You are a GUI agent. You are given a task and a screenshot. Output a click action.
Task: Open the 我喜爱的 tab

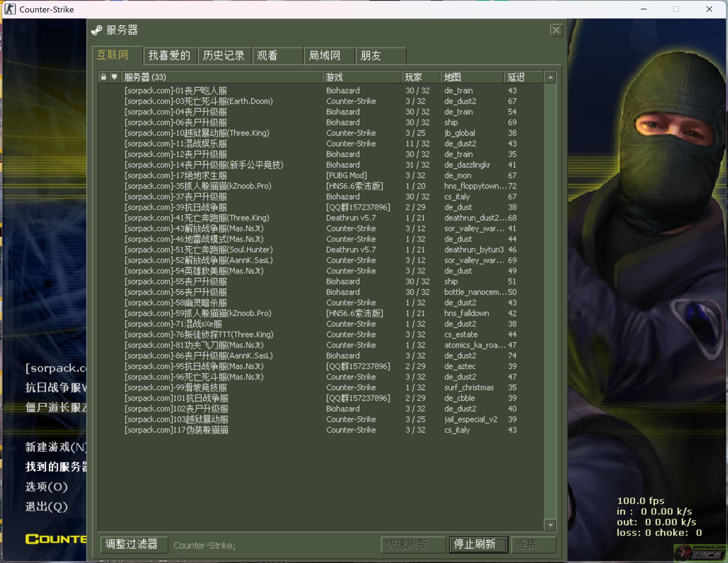click(170, 55)
